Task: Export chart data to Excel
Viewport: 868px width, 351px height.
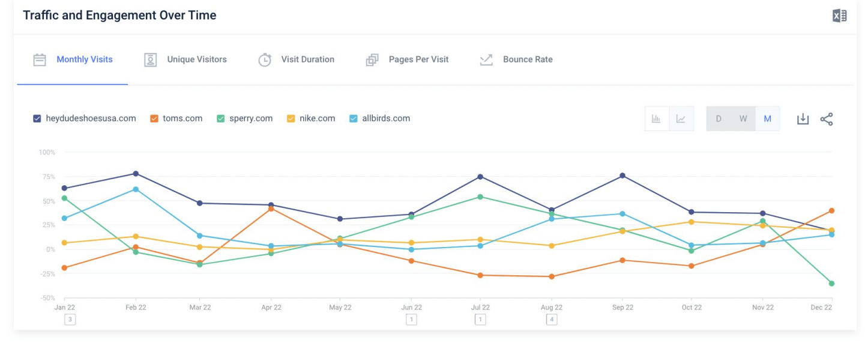Action: pyautogui.click(x=840, y=15)
